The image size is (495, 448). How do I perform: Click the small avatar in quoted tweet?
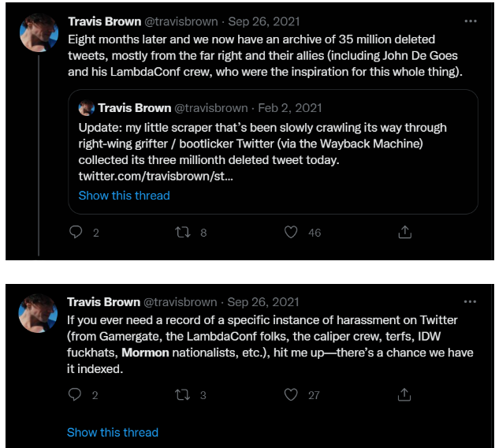87,108
